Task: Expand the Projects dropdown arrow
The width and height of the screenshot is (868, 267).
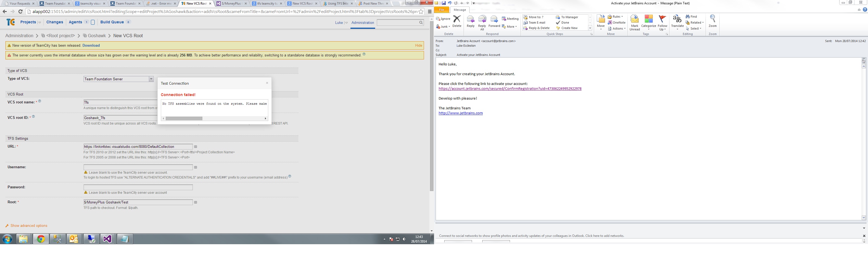Action: pos(39,23)
